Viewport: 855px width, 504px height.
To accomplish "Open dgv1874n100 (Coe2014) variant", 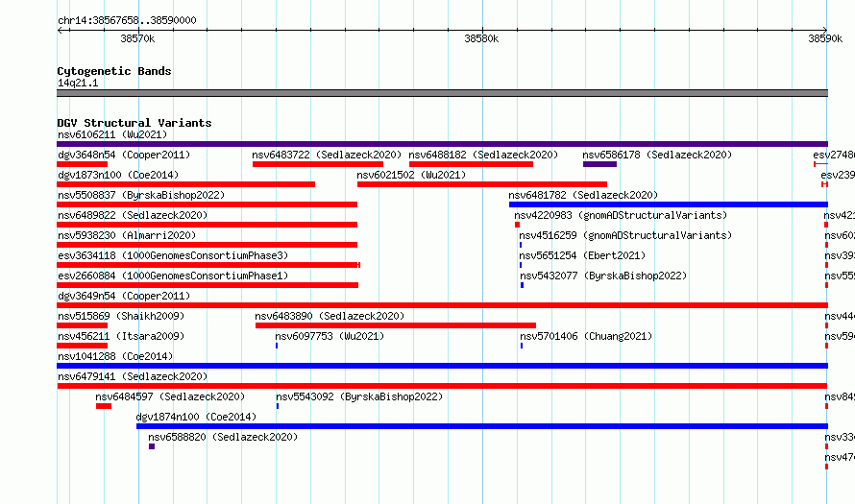I will point(196,417).
